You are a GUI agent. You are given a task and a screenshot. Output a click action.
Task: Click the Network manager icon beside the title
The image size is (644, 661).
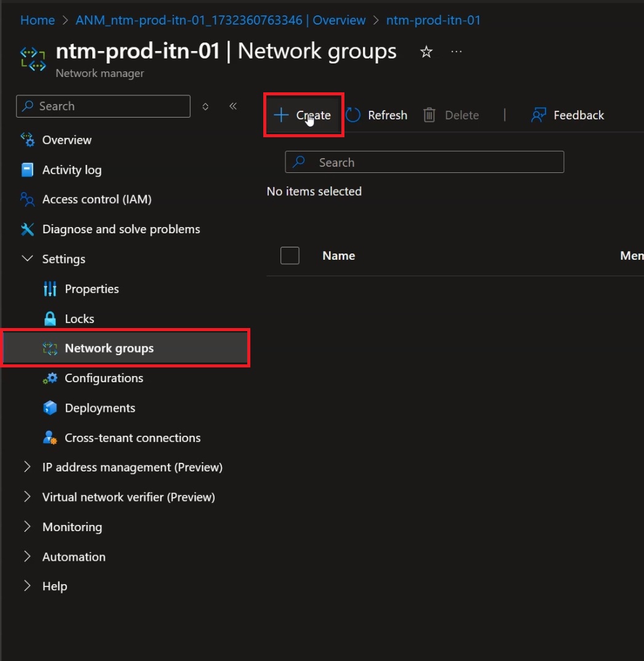33,60
